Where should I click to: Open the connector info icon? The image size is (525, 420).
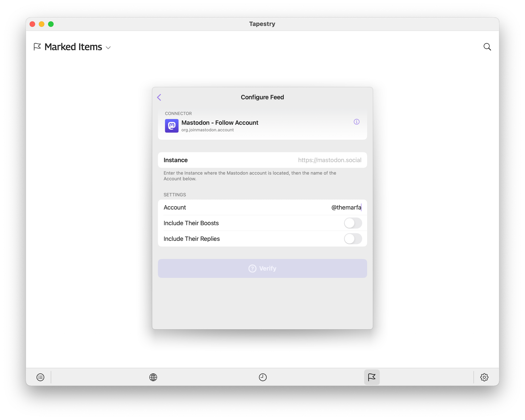click(356, 122)
